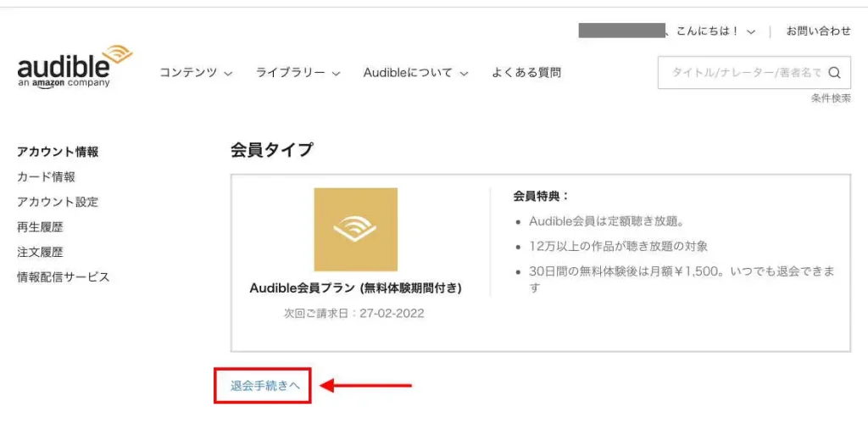Open 注文履歴 in the sidebar
The width and height of the screenshot is (868, 435).
click(x=40, y=253)
